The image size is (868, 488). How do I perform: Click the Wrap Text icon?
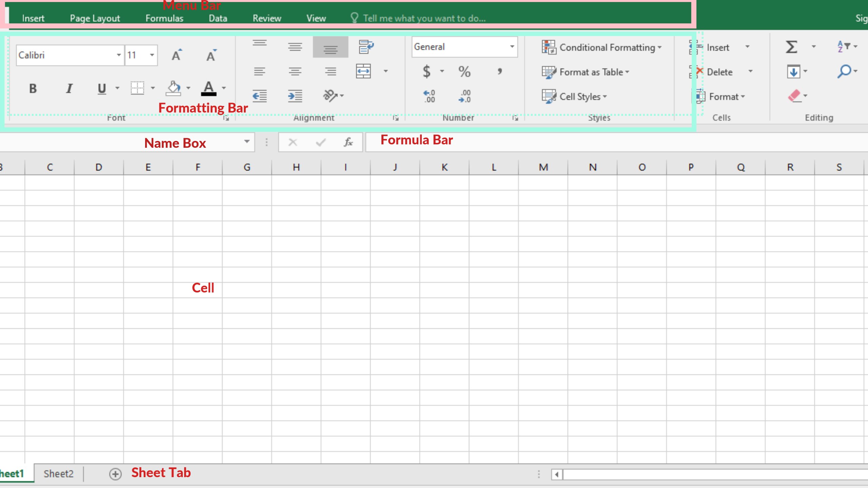click(366, 47)
